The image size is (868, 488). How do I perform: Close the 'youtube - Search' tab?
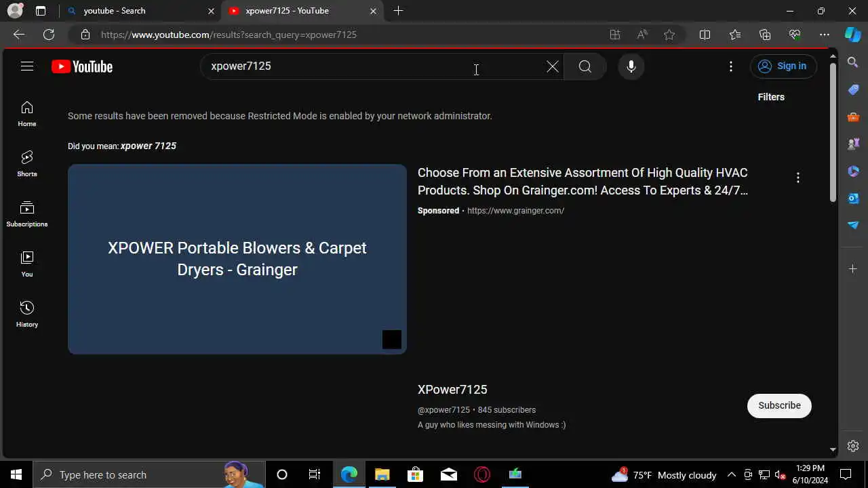pyautogui.click(x=211, y=11)
